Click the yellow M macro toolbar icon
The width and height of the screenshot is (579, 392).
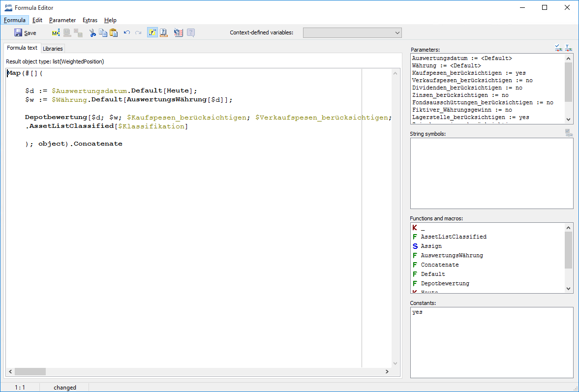click(56, 33)
